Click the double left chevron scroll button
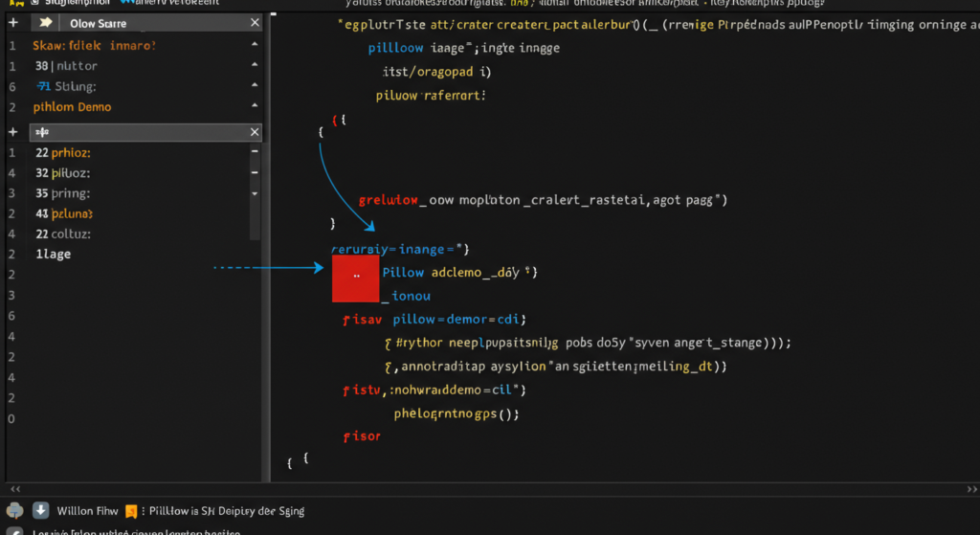The width and height of the screenshot is (980, 535). click(x=15, y=489)
